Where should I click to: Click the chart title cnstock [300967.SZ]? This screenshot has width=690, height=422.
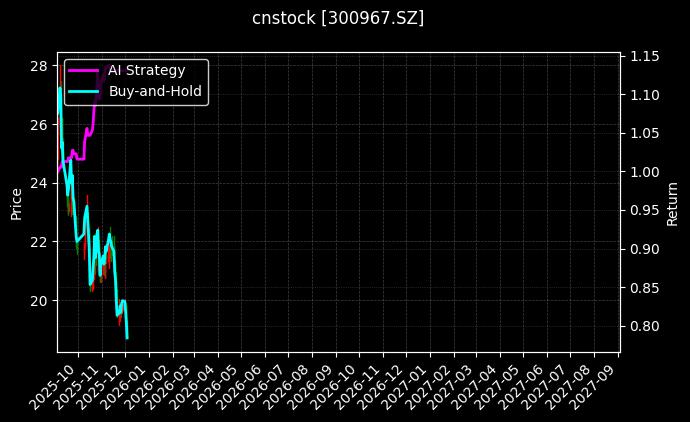(x=344, y=18)
